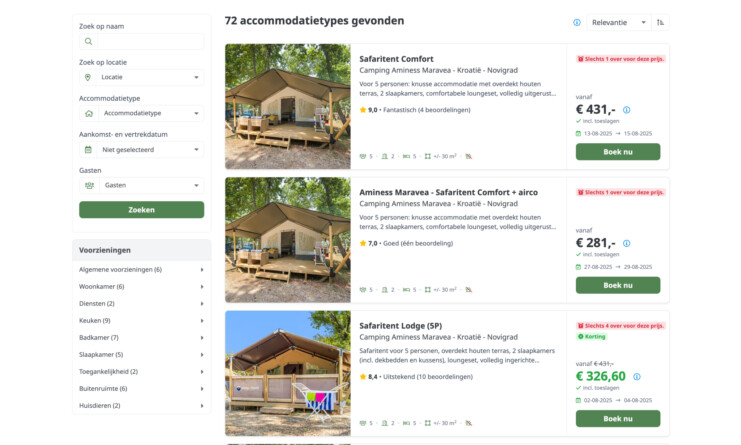Expand the Keuken (9) filter section
The width and height of the screenshot is (741, 445).
[141, 321]
